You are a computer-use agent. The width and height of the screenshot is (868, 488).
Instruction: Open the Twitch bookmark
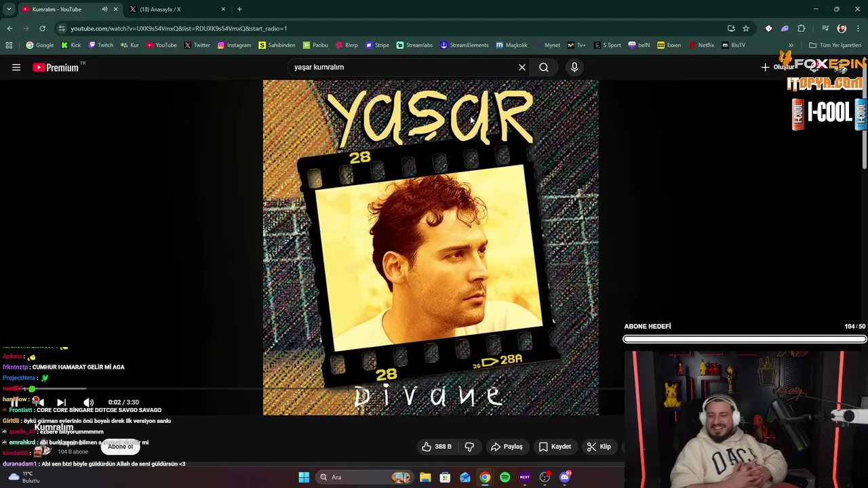point(100,45)
